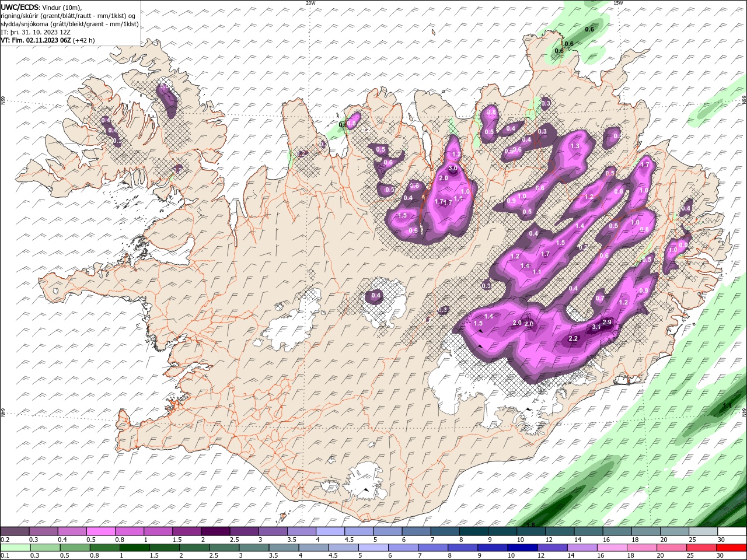Click the light blue upper legend swatch labeled 4
This screenshot has height=560, width=747.
[330, 531]
